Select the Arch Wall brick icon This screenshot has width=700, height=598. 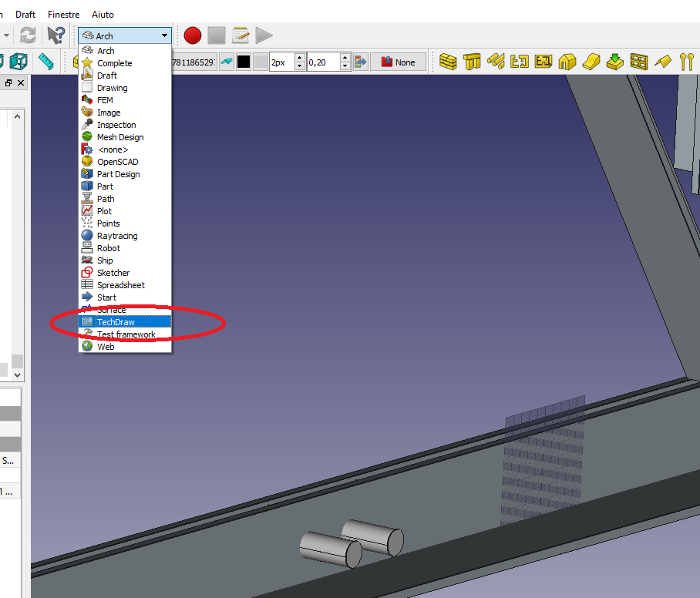448,62
